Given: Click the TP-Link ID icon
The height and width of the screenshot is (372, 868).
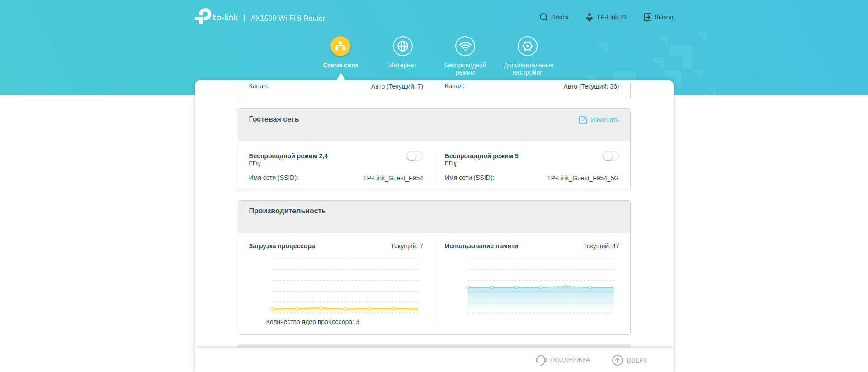Looking at the screenshot, I should [x=589, y=17].
